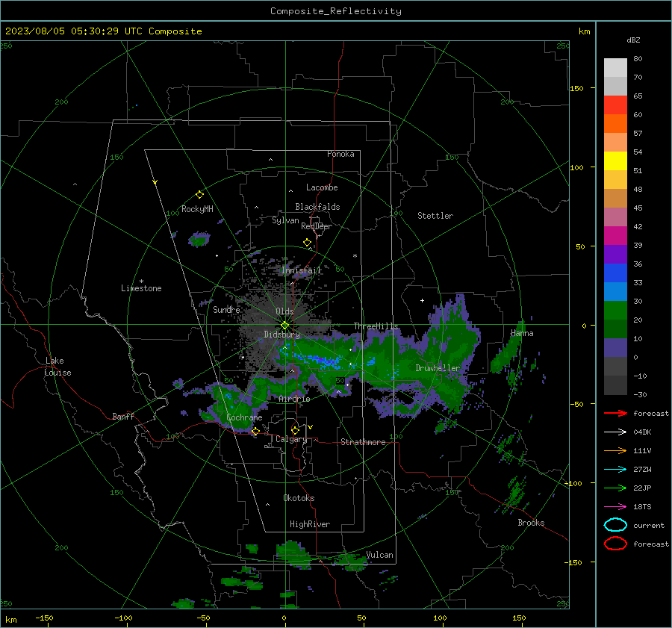
Task: Click the cyan 27ZW arrow icon
Action: tap(615, 470)
